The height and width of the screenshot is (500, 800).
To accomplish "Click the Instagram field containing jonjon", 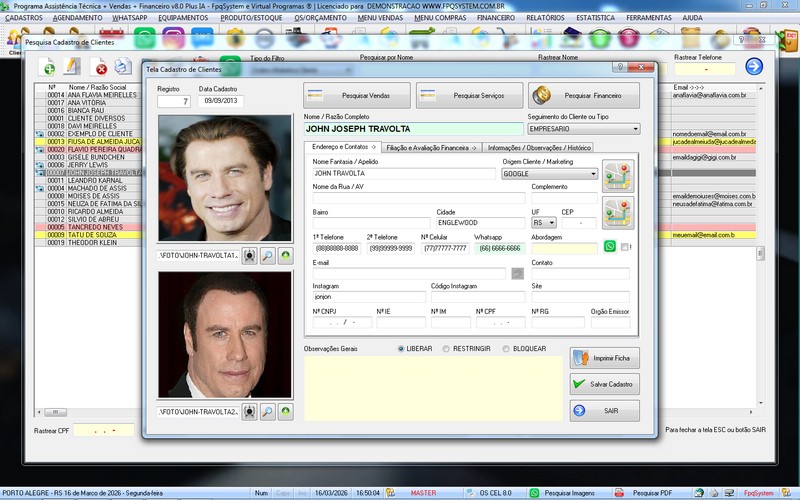I will pos(369,297).
